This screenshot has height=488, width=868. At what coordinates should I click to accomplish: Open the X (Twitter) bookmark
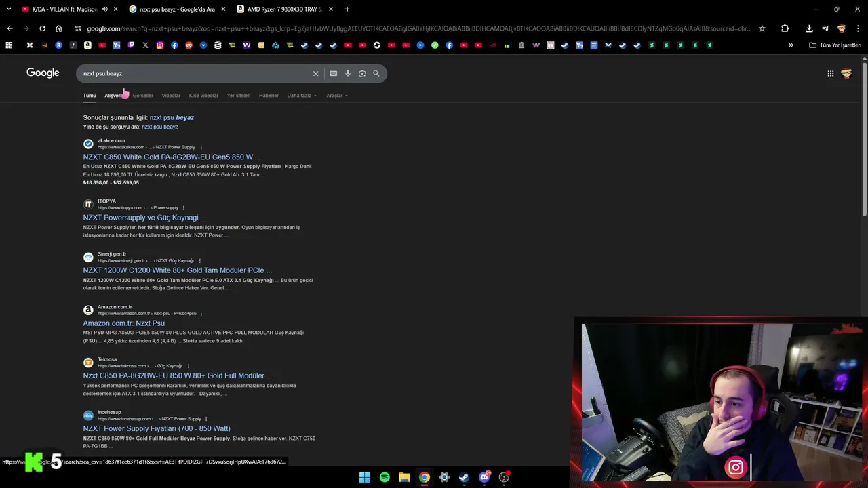click(145, 45)
